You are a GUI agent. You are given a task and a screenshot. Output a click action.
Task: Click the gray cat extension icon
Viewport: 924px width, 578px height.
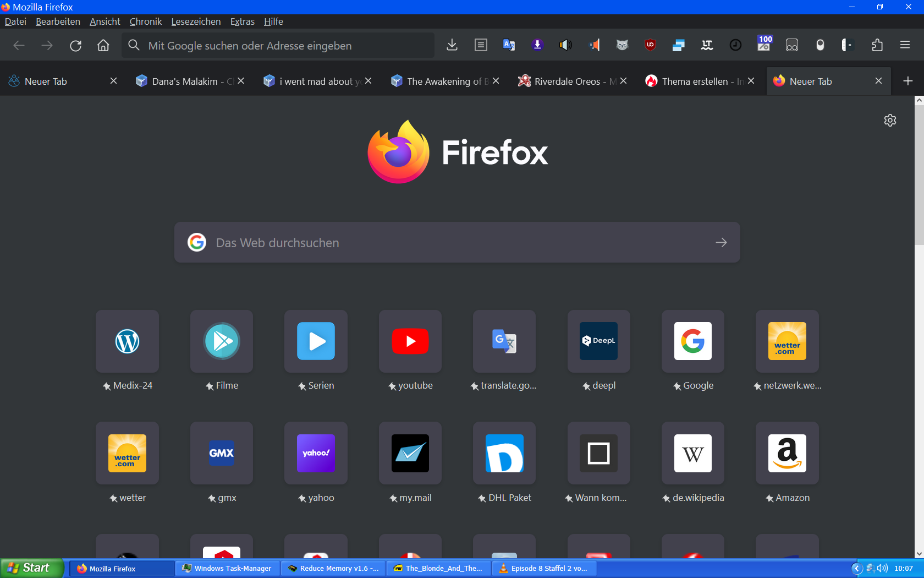click(x=622, y=45)
